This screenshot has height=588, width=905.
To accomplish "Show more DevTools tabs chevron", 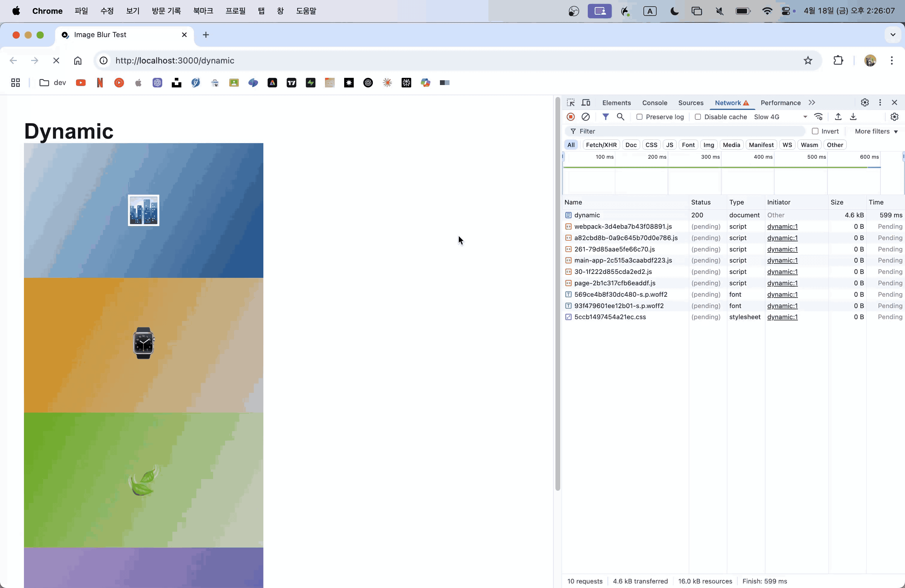I will (812, 103).
